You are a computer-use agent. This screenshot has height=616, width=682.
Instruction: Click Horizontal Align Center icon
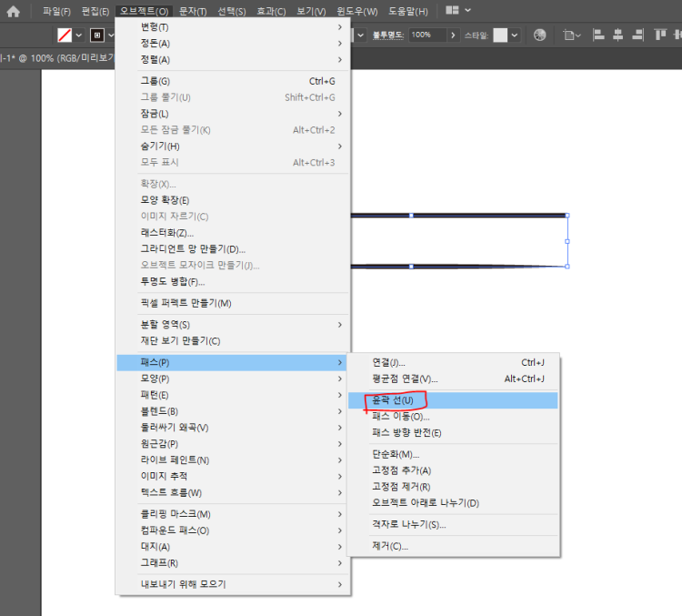[x=617, y=35]
